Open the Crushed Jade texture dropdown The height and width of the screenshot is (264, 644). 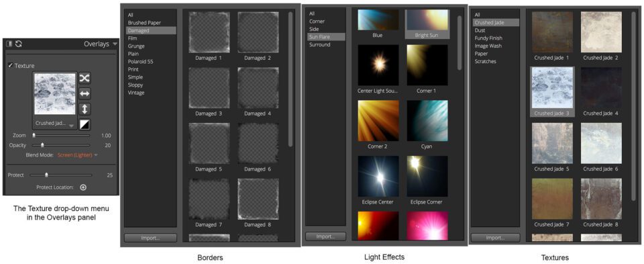coord(55,124)
